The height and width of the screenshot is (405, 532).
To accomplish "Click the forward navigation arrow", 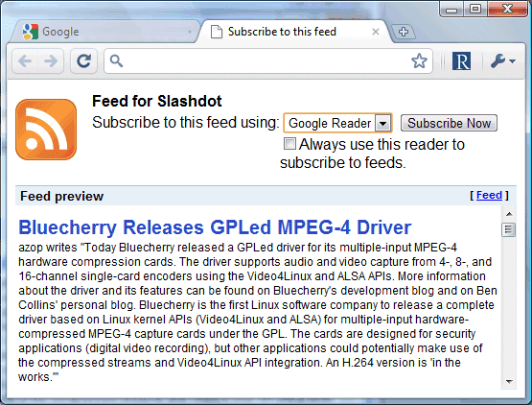I will (51, 61).
